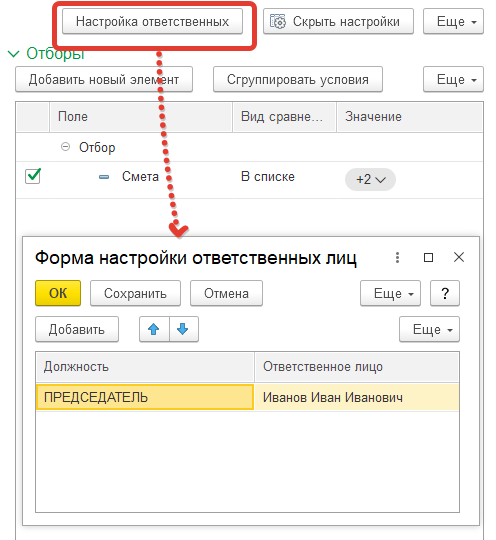Open the Еще menu above the responsible table
Viewport: 496px width, 540px height.
pos(429,329)
